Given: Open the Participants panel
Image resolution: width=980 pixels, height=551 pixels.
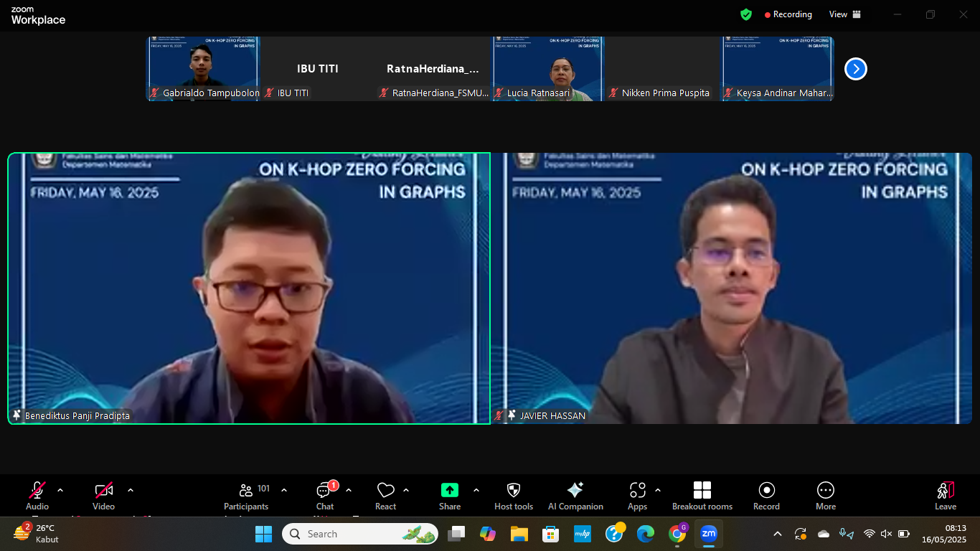Looking at the screenshot, I should tap(245, 495).
